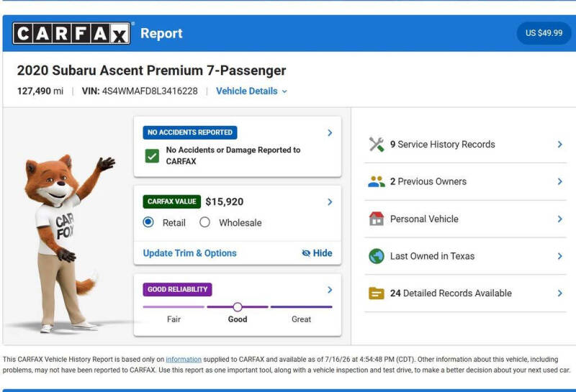This screenshot has height=392, width=576.
Task: Open the CARFAX Value details chevron
Action: click(x=330, y=202)
